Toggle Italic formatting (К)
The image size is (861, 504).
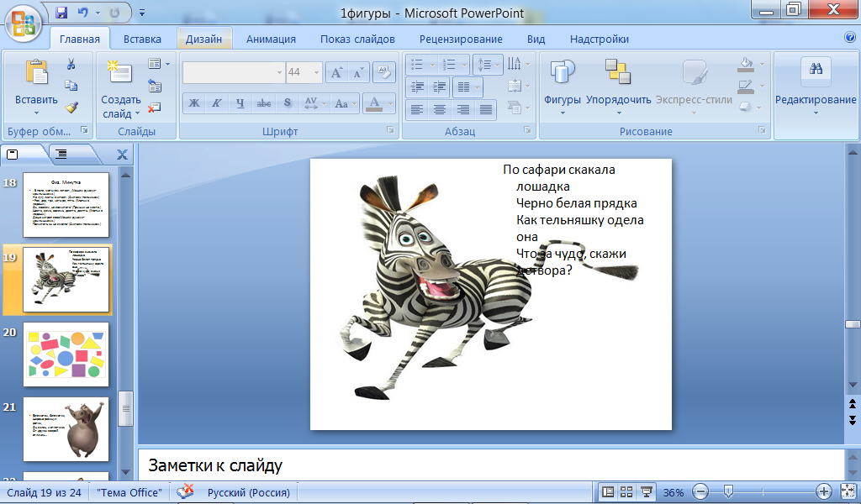(217, 103)
